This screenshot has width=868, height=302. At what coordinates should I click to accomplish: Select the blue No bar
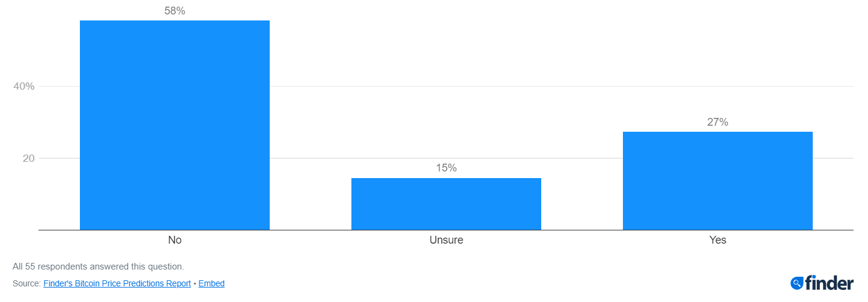(x=175, y=125)
